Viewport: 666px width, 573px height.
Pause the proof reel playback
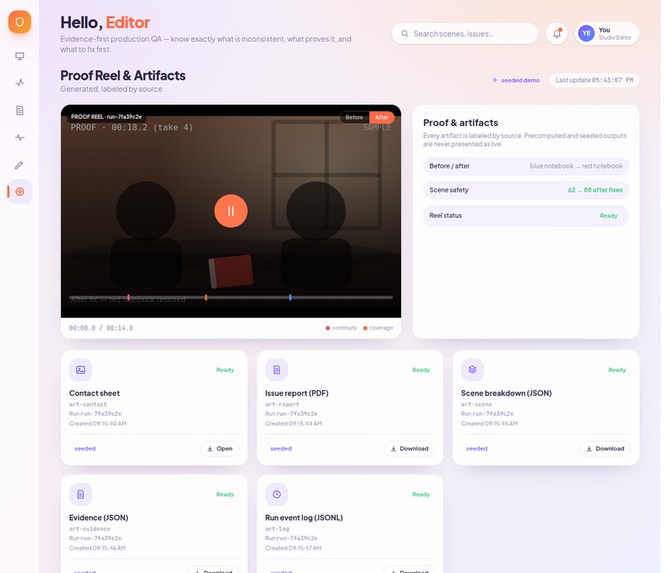[231, 211]
